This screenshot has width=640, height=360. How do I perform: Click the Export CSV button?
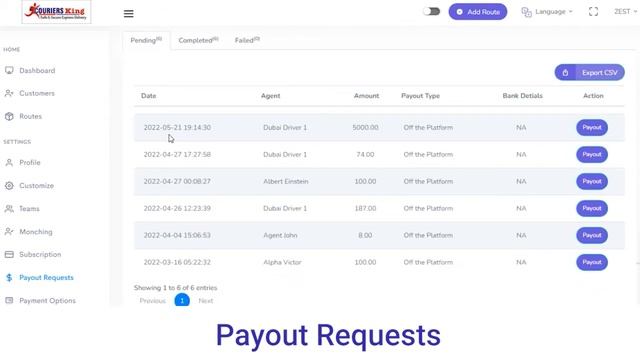point(589,73)
